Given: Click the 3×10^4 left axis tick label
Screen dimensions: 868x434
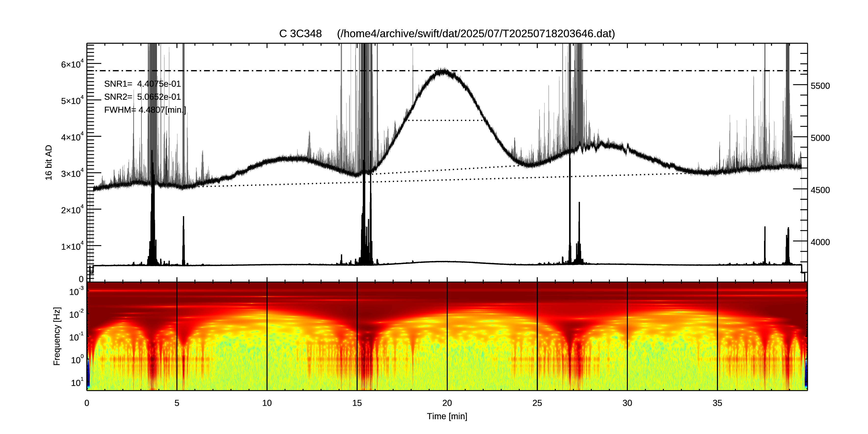Looking at the screenshot, I should [72, 173].
